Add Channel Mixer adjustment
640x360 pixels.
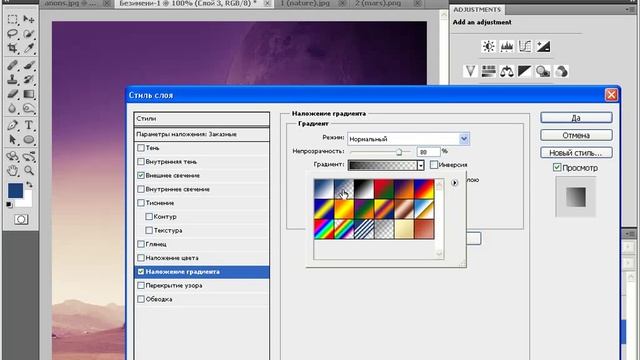(561, 71)
